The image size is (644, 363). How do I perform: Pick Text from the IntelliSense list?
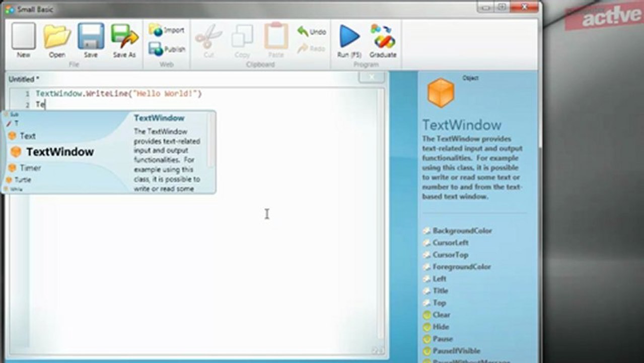(28, 136)
